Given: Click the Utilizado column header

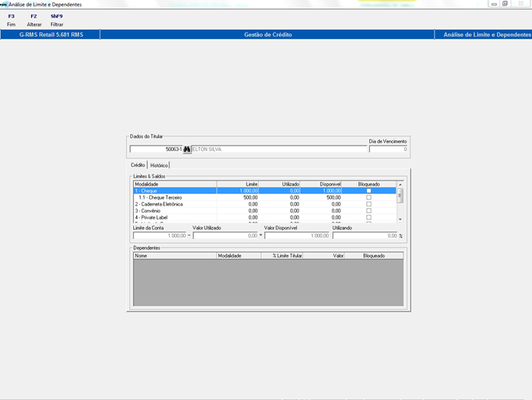Looking at the screenshot, I should click(x=279, y=184).
